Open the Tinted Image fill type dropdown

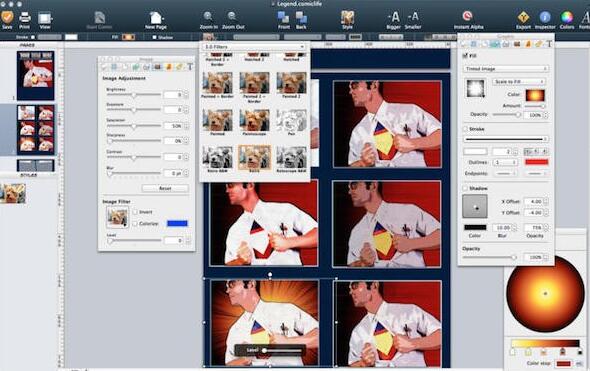pos(505,69)
